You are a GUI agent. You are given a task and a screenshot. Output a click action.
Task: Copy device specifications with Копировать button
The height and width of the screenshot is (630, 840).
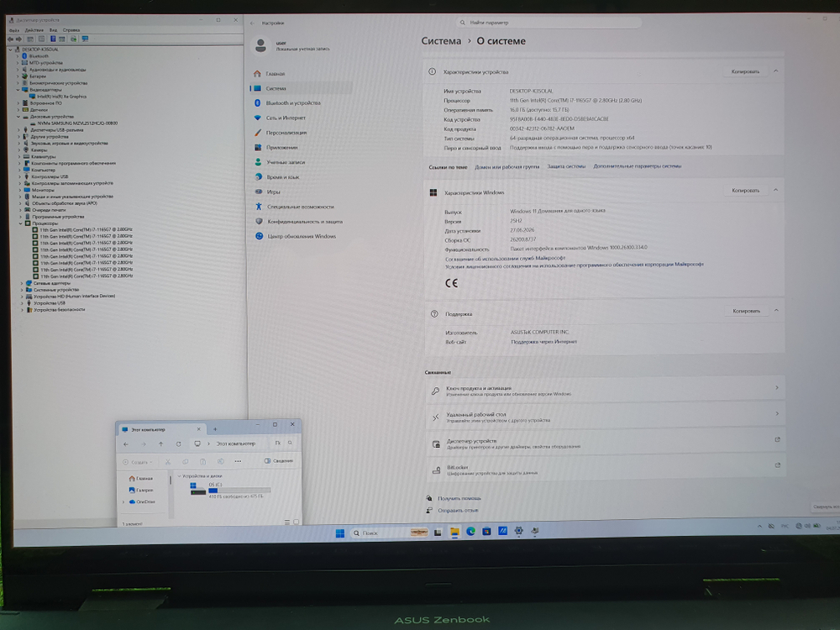point(745,71)
